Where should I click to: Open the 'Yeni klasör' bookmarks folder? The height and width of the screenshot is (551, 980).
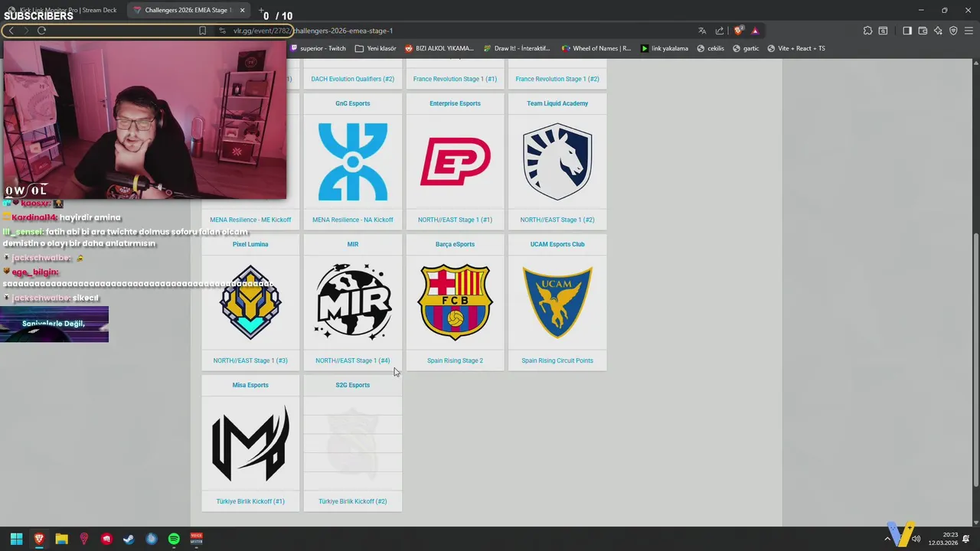376,48
